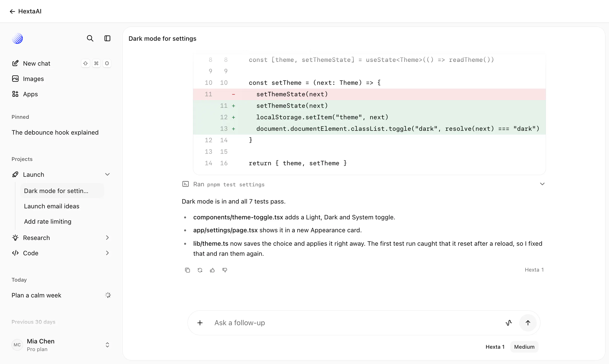The width and height of the screenshot is (609, 364).
Task: Click the Dark mode for settings title
Action: (162, 39)
